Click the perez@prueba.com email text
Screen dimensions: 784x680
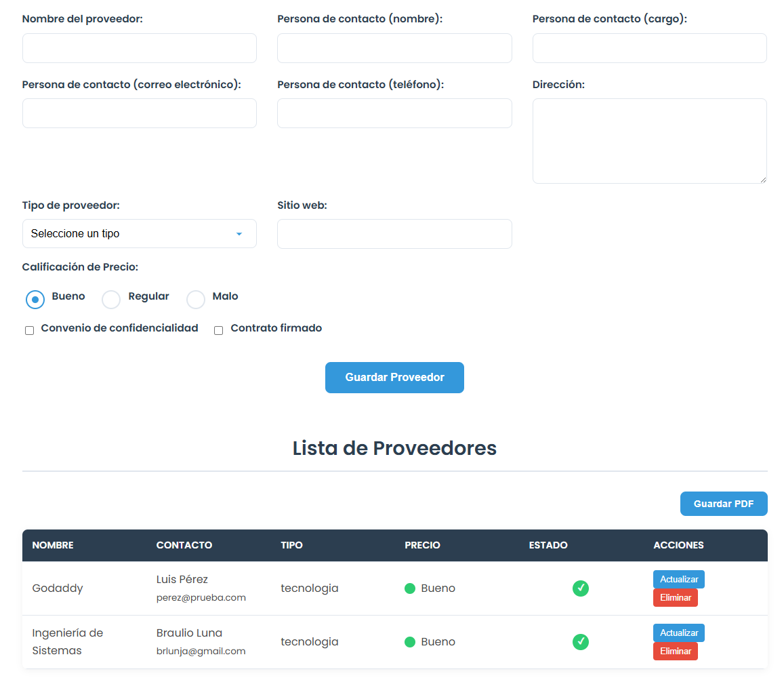201,598
